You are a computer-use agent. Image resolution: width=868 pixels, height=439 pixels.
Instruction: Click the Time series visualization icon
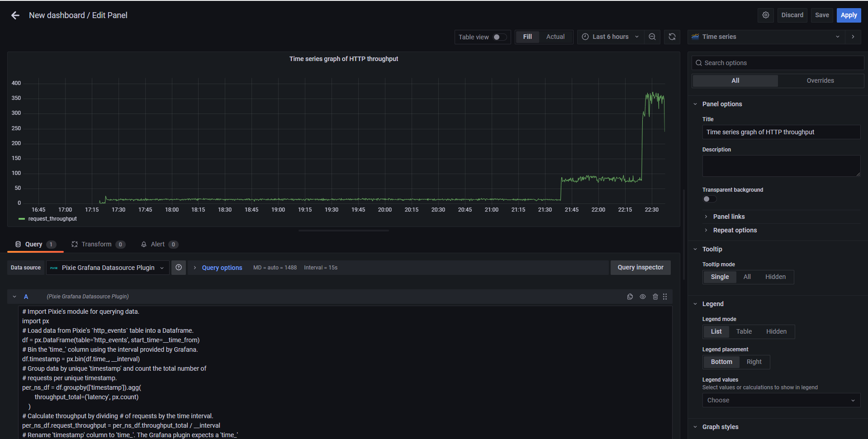[x=695, y=37]
